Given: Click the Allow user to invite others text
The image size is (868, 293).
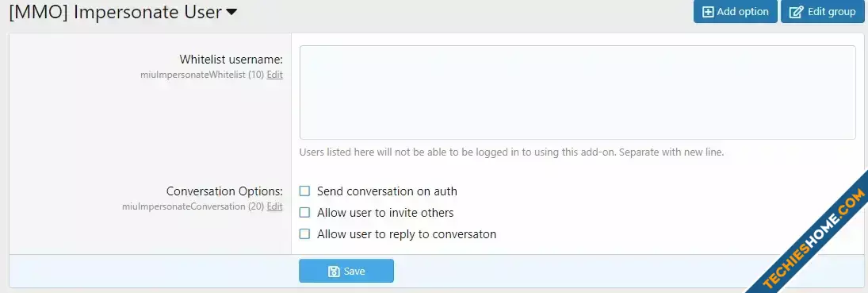Looking at the screenshot, I should click(385, 213).
